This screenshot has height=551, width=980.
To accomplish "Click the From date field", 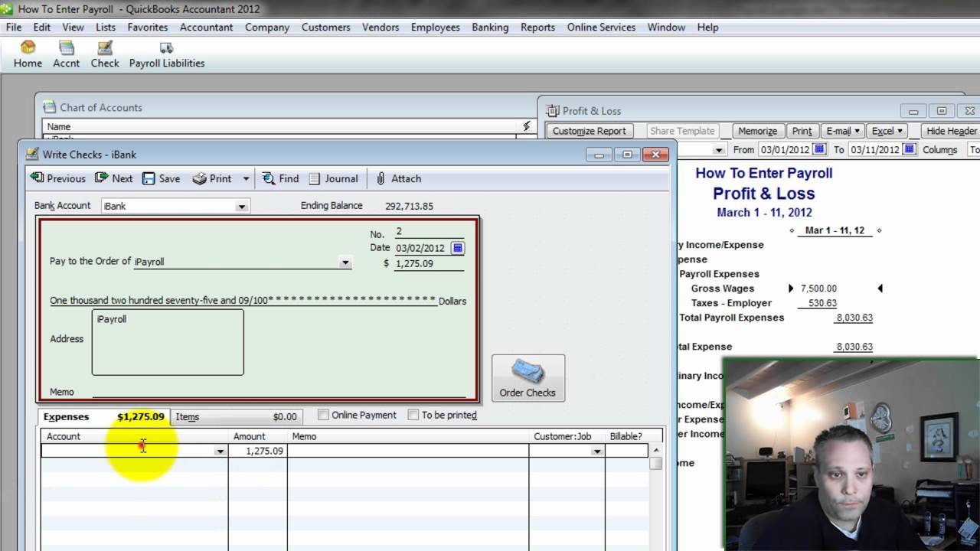I will (x=785, y=149).
